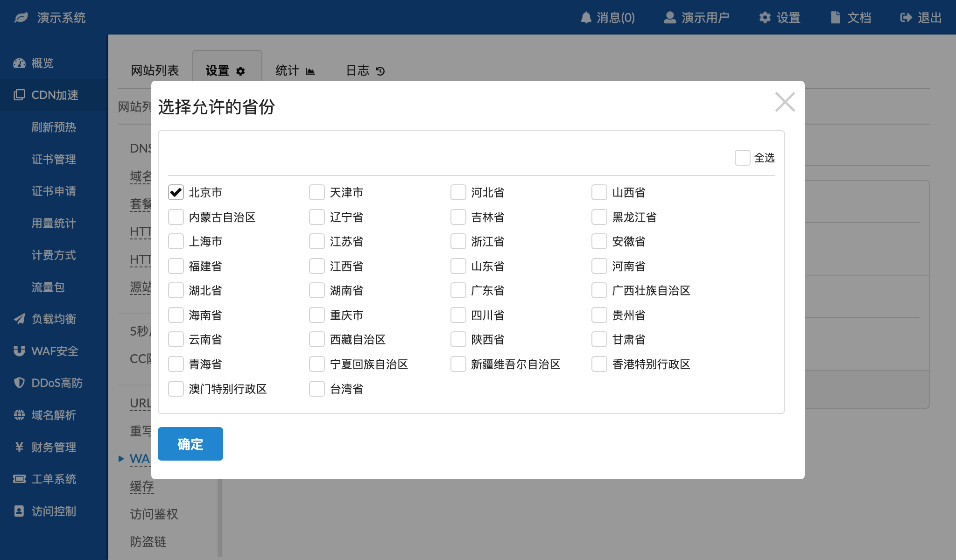Tick the 台湾省 checkbox
956x560 pixels.
click(x=317, y=389)
